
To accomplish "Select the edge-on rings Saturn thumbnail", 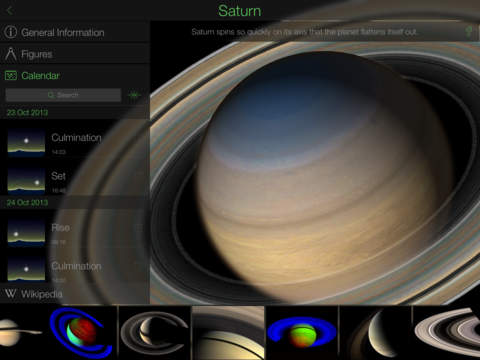I will (x=21, y=332).
